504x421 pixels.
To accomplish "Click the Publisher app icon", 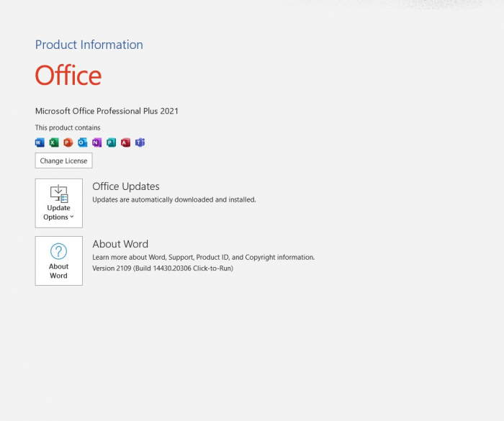I will [111, 142].
